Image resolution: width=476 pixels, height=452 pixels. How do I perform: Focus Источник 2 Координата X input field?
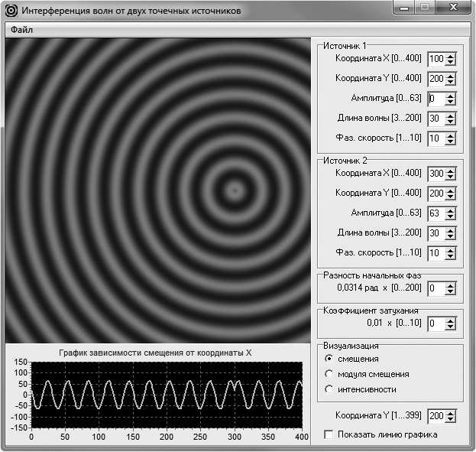[x=436, y=174]
